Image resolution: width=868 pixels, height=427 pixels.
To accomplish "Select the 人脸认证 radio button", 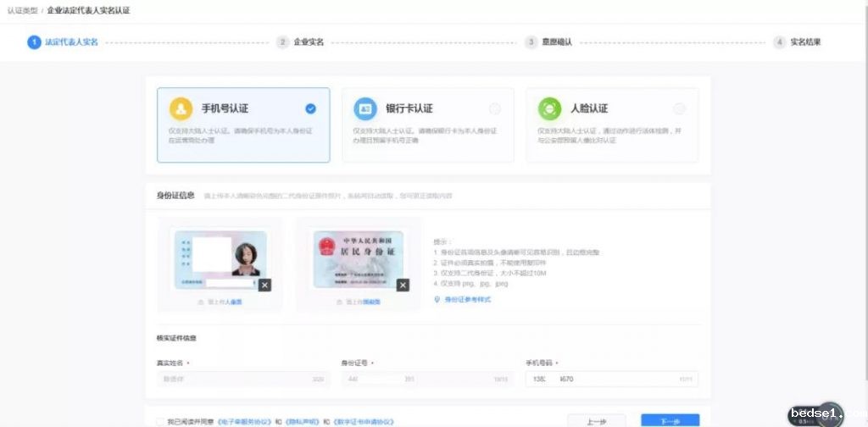I will click(x=679, y=108).
